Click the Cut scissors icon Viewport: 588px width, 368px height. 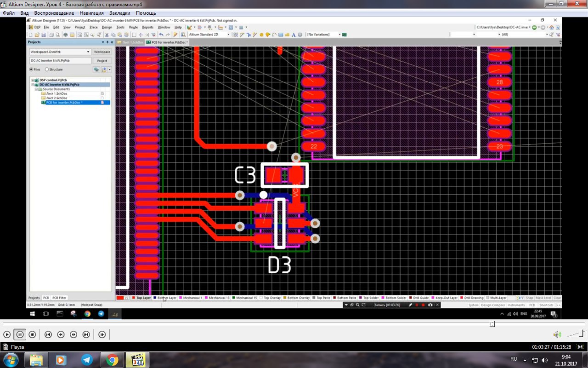[107, 34]
